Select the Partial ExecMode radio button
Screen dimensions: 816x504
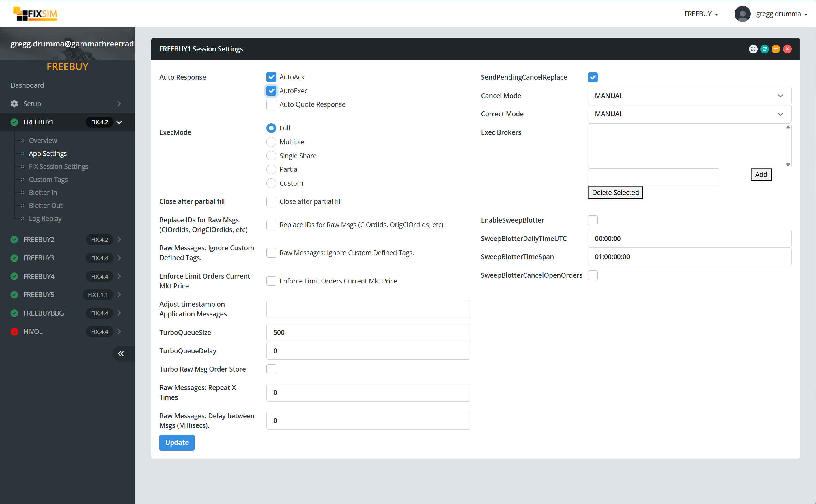point(271,169)
